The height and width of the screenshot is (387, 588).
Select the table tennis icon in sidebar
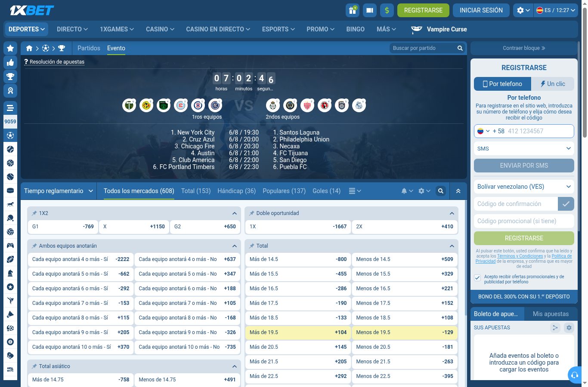pos(10,218)
